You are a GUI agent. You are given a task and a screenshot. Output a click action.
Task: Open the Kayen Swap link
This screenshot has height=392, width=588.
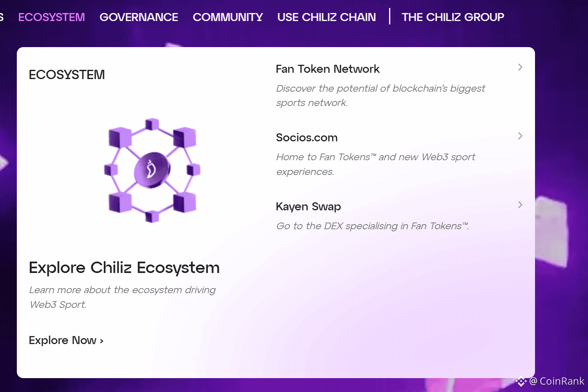(x=308, y=207)
